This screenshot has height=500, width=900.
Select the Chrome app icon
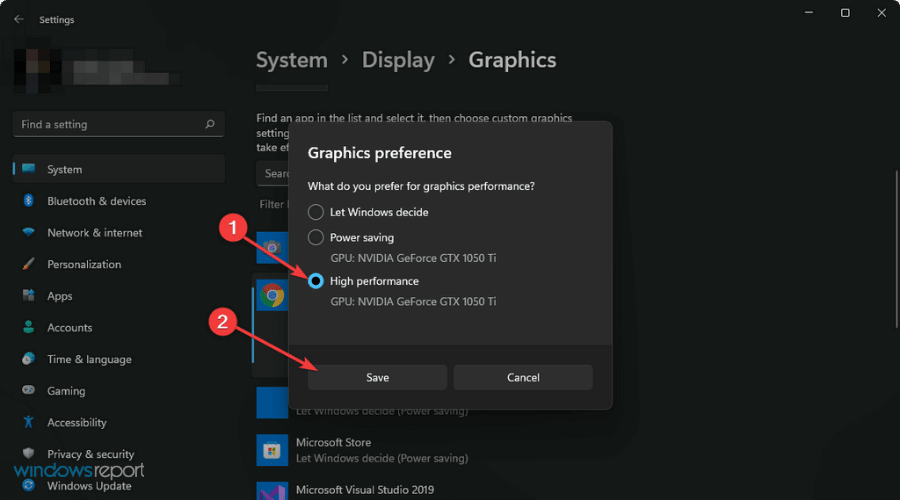pos(272,295)
